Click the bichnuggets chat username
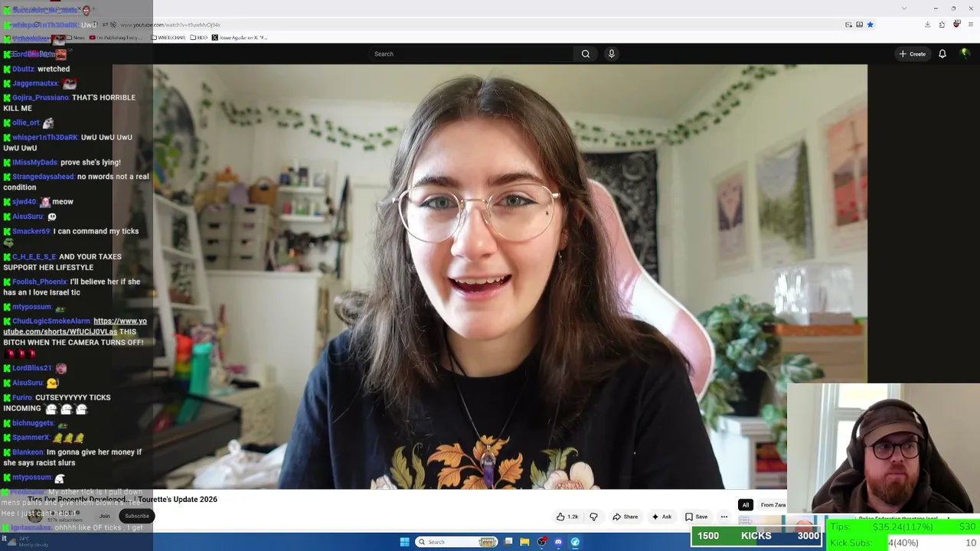This screenshot has height=551, width=980. coord(33,423)
